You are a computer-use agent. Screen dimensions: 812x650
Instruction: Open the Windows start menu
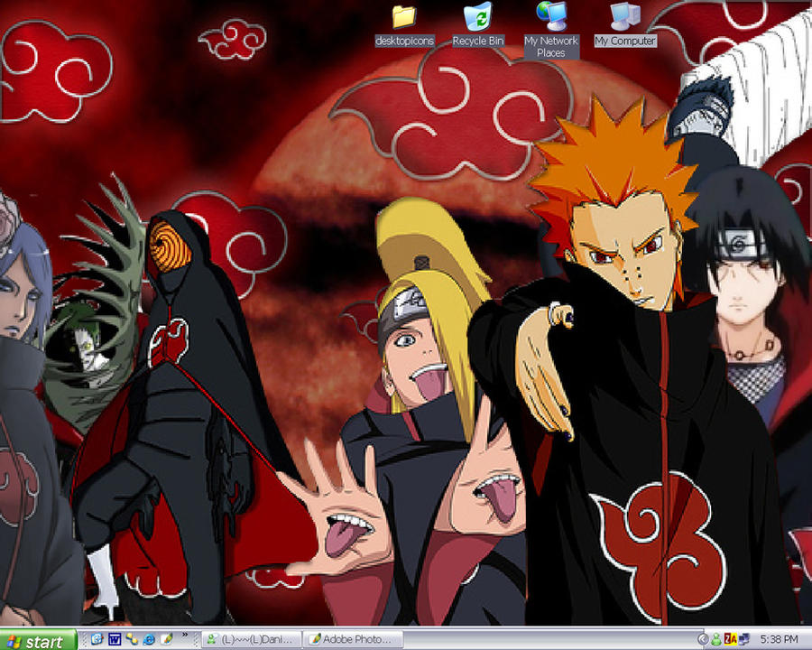pos(38,641)
